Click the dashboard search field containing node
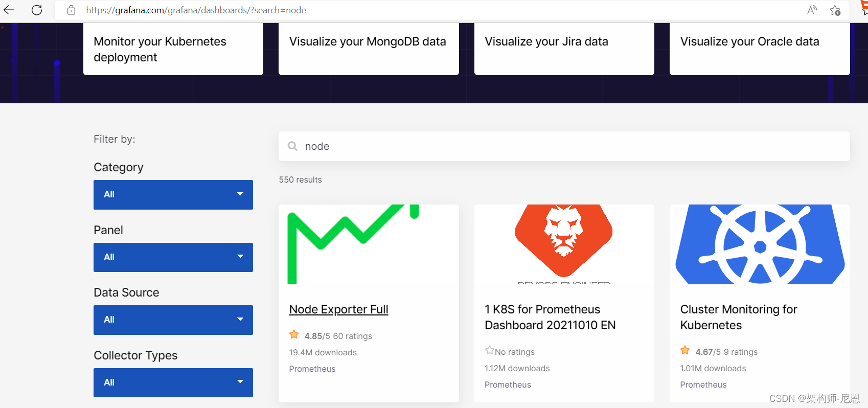The width and height of the screenshot is (868, 408). tap(564, 146)
